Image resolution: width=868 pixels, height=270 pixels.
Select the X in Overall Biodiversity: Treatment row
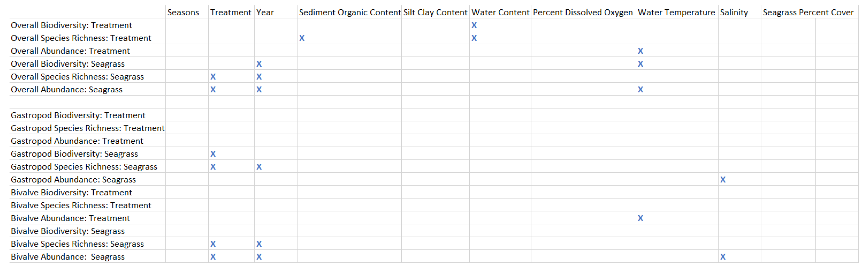tap(474, 25)
